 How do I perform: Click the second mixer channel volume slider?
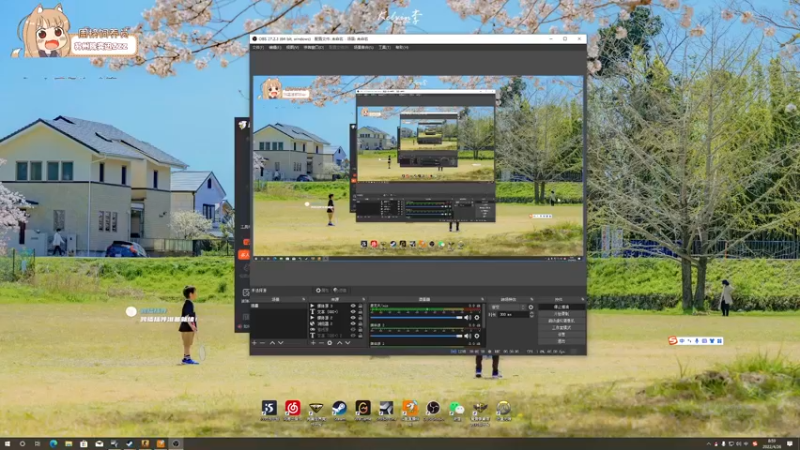pos(416,336)
